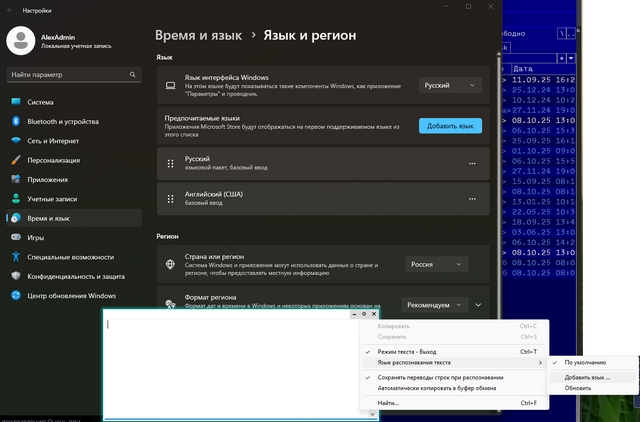Click the blue Добавить язык button
This screenshot has width=640, height=422.
click(450, 126)
